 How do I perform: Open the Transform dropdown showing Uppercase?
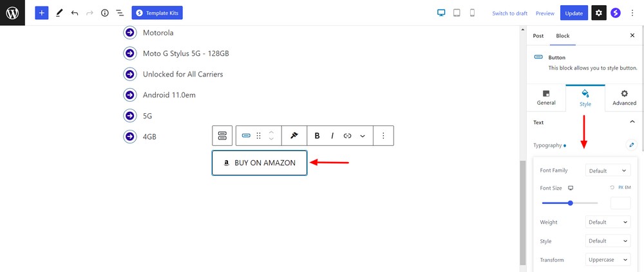click(607, 260)
